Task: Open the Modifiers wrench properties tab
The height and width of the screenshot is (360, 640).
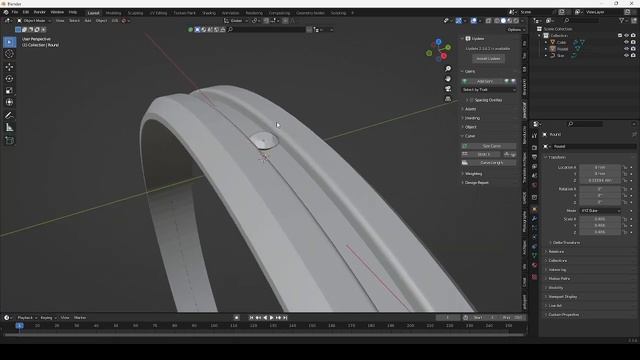Action: (534, 219)
